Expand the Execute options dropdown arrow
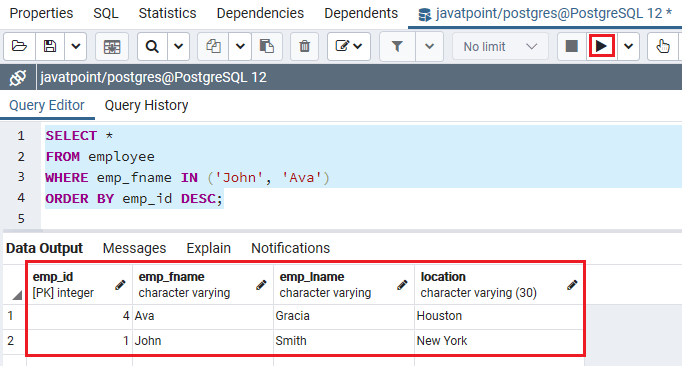The image size is (682, 366). (629, 46)
